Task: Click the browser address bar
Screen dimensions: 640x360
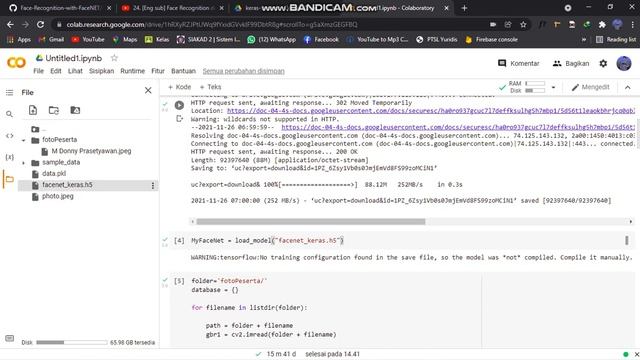Action: coord(269,24)
